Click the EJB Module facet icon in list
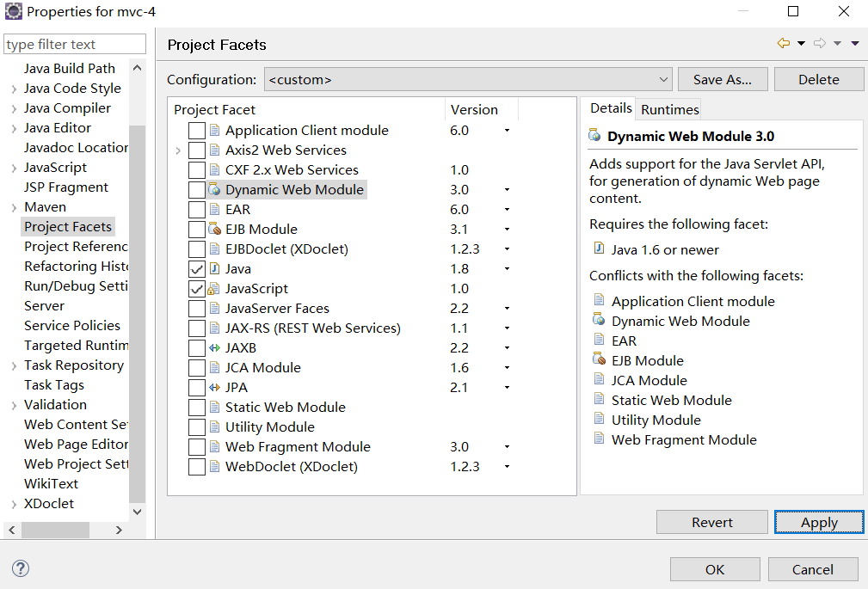 point(214,230)
